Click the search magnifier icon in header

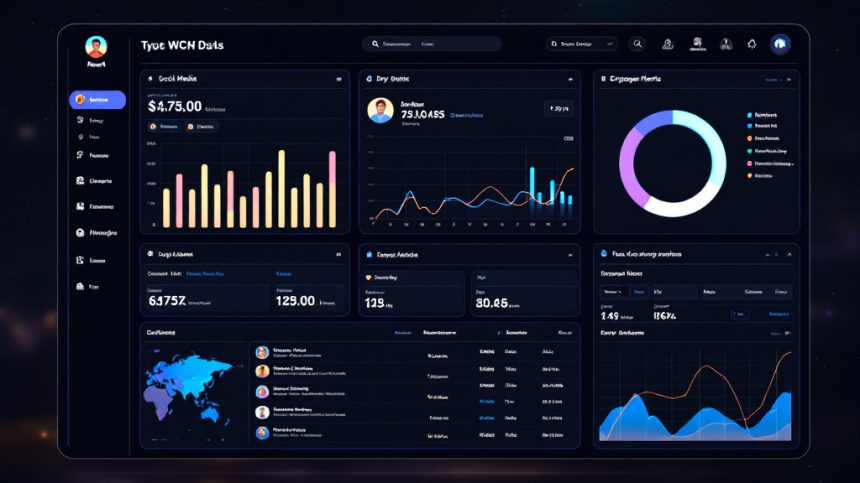pos(638,44)
